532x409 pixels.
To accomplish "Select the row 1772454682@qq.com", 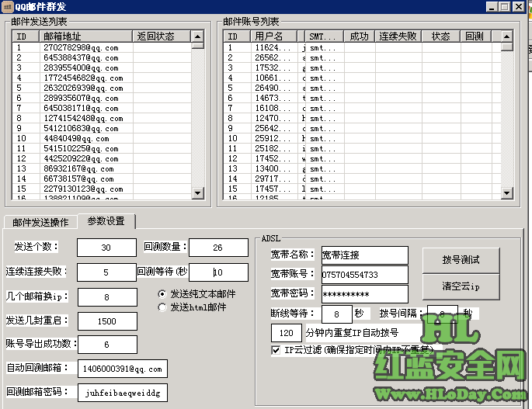I will 102,78.
